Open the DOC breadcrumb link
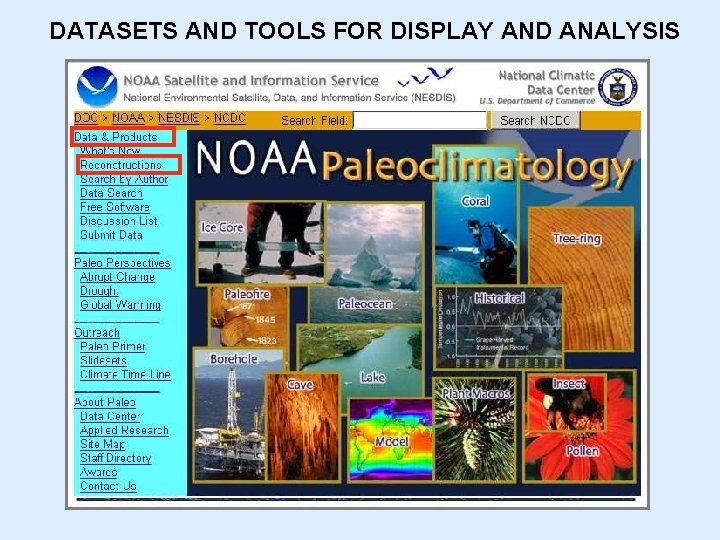 point(86,118)
